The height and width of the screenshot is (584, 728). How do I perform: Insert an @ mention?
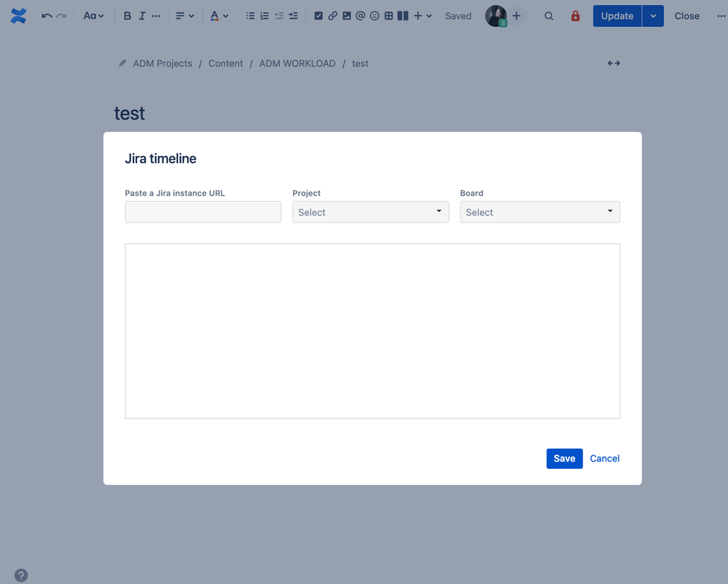pos(360,16)
